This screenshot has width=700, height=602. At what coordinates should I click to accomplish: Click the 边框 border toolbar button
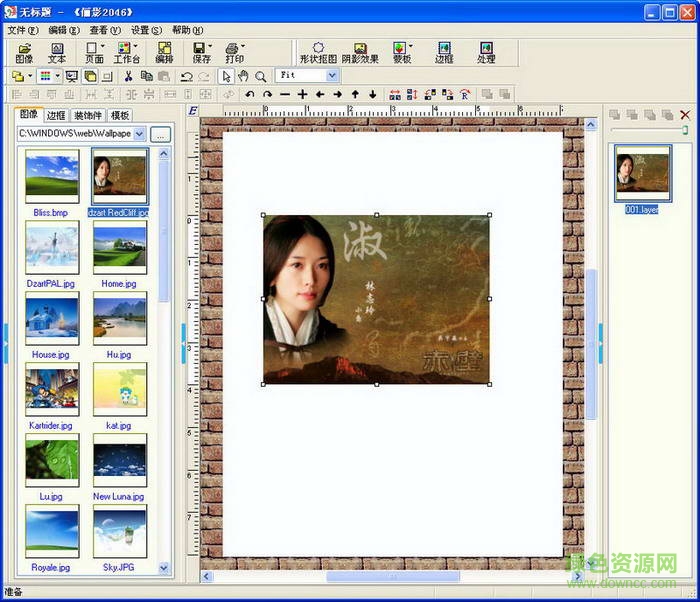[444, 52]
